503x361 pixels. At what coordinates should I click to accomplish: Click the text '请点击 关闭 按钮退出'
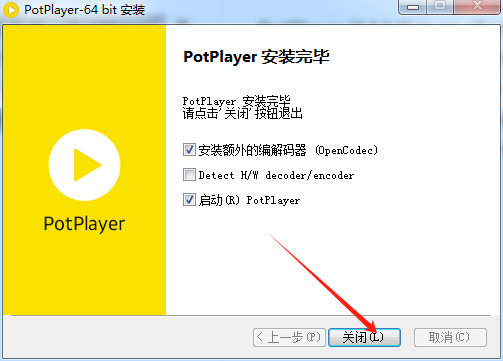click(x=243, y=114)
